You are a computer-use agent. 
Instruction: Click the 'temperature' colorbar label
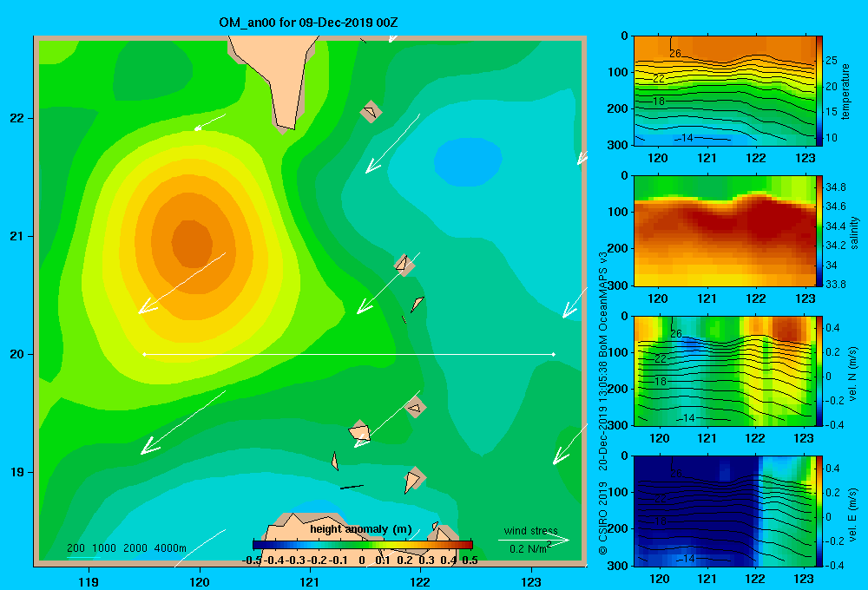pyautogui.click(x=845, y=91)
